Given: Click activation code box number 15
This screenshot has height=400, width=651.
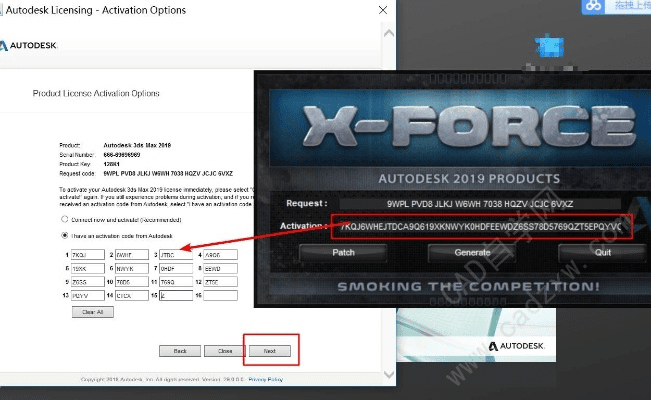Looking at the screenshot, I should [x=176, y=295].
